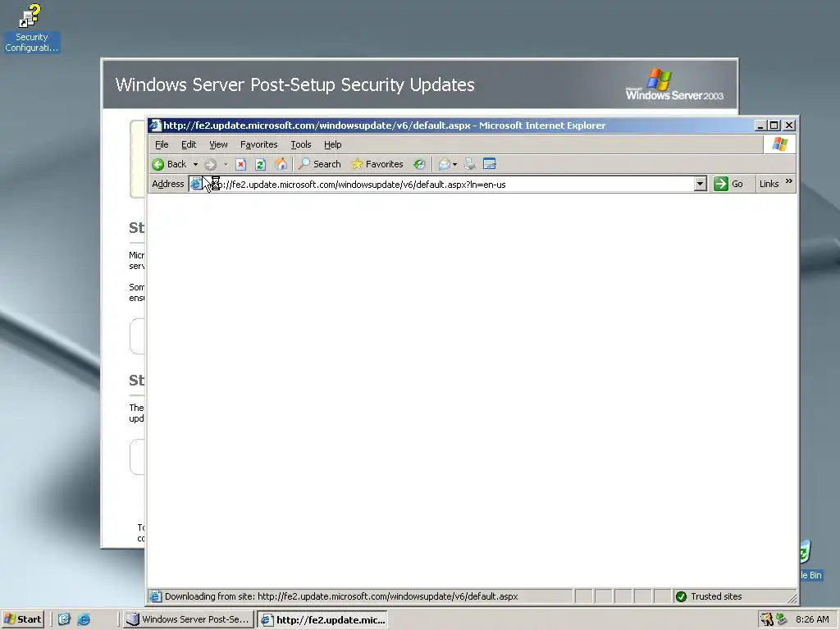Maximize the Internet Explorer window
Screen dimensions: 840x630
click(x=774, y=126)
